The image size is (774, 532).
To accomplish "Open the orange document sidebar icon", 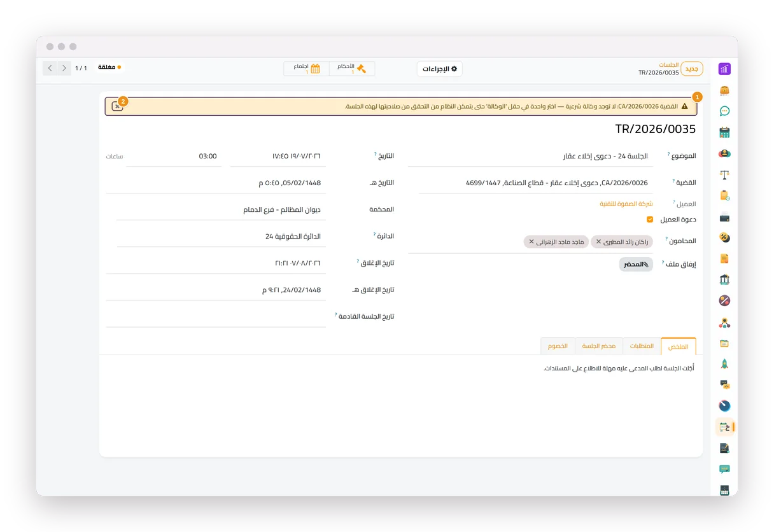I will [x=724, y=258].
